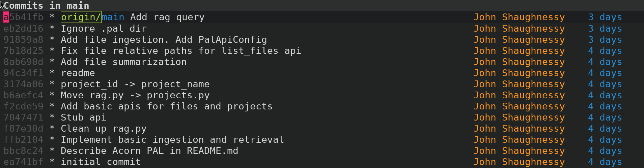Click '3 days' on the a5b41fb row
Image resolution: width=644 pixels, height=168 pixels.
[605, 17]
